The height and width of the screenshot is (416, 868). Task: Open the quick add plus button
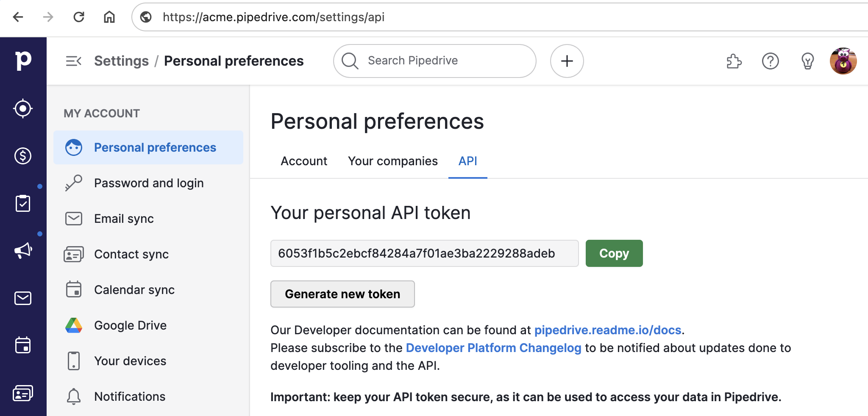567,61
